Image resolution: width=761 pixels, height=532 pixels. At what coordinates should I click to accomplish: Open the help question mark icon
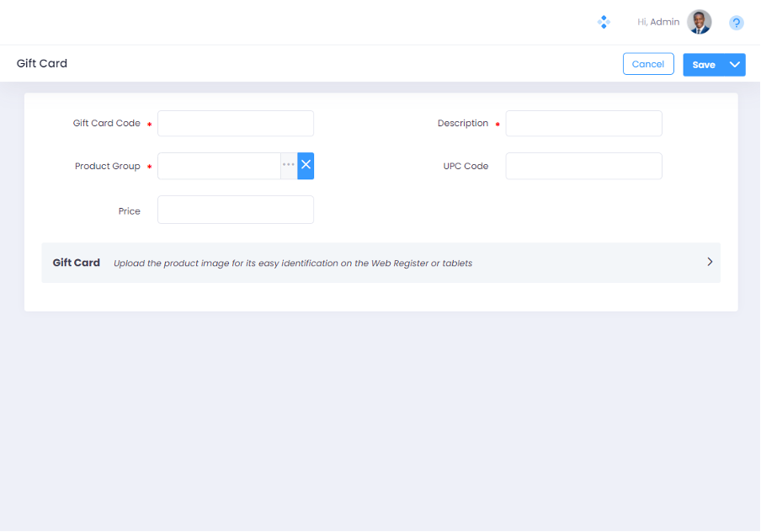736,23
